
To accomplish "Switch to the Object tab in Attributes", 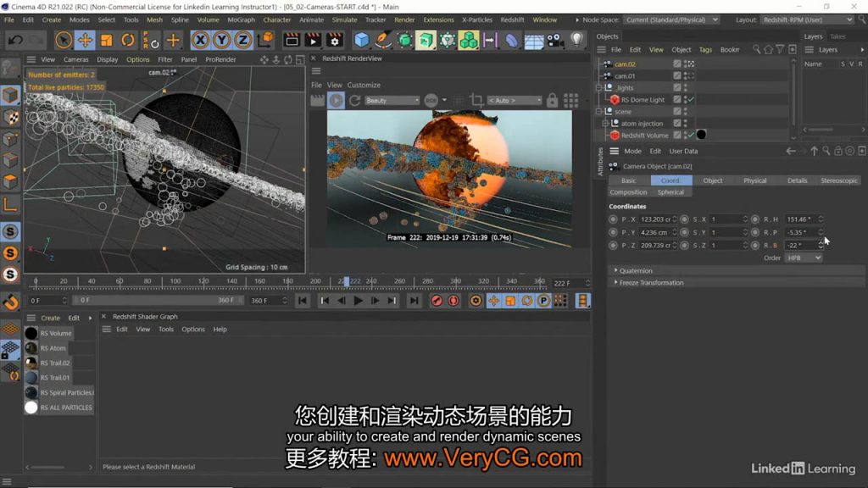I will click(x=712, y=180).
